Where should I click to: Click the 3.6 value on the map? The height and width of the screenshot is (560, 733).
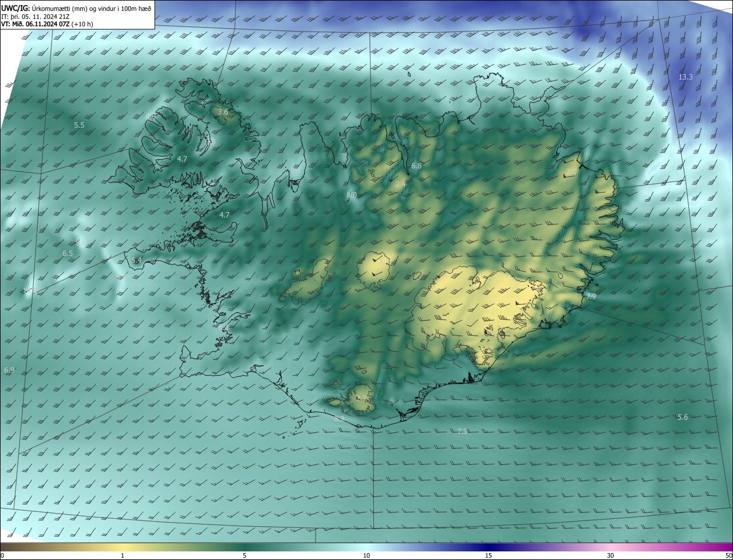tap(223, 112)
